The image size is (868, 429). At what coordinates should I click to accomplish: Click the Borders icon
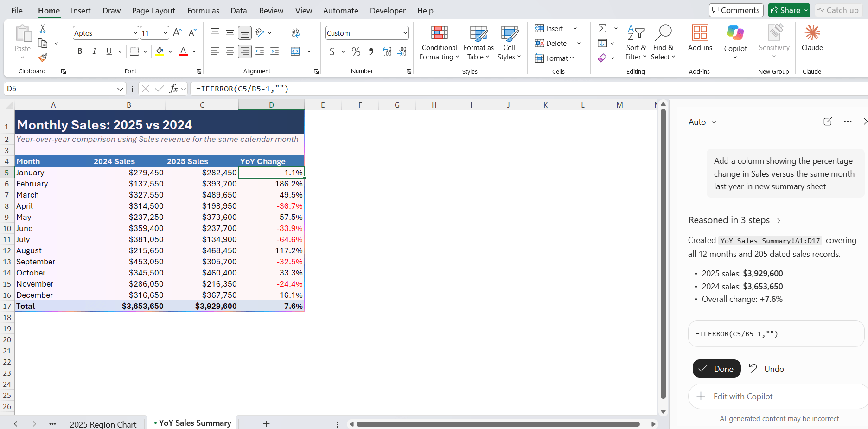point(134,51)
